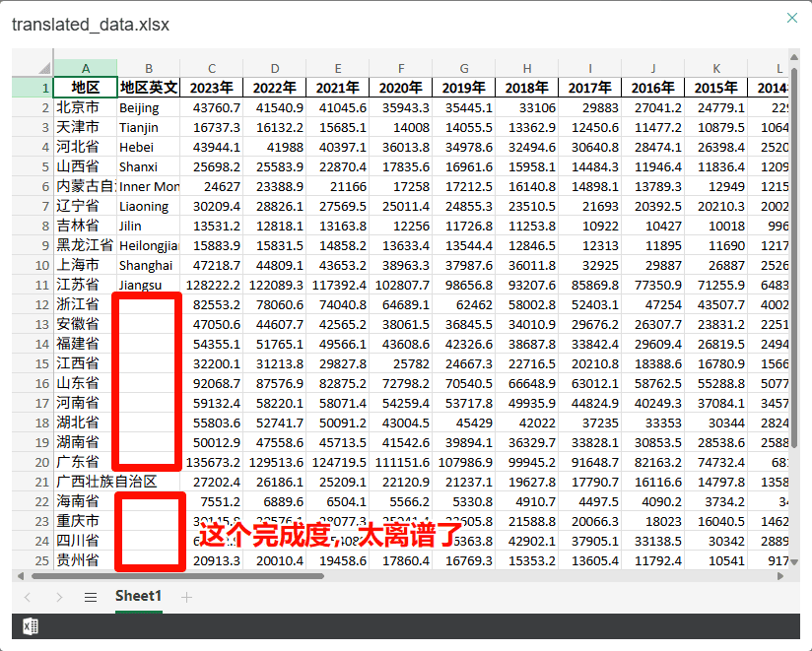This screenshot has width=812, height=651.
Task: Select column C header
Action: tap(212, 68)
